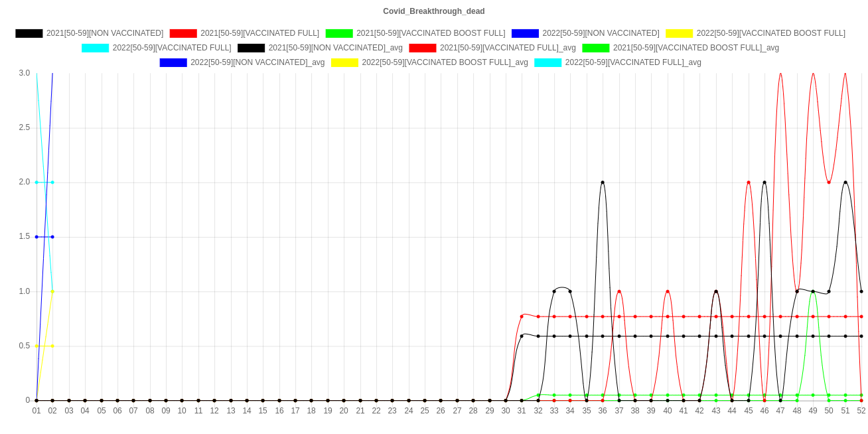
Task: Toggle the 2021[50-59][VACCINATED FULL] legend label
Action: tap(259, 33)
